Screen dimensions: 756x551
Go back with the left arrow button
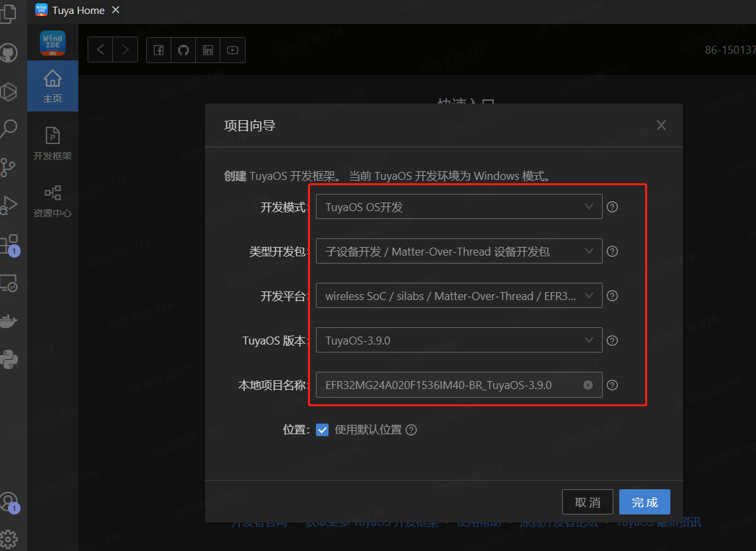click(100, 50)
